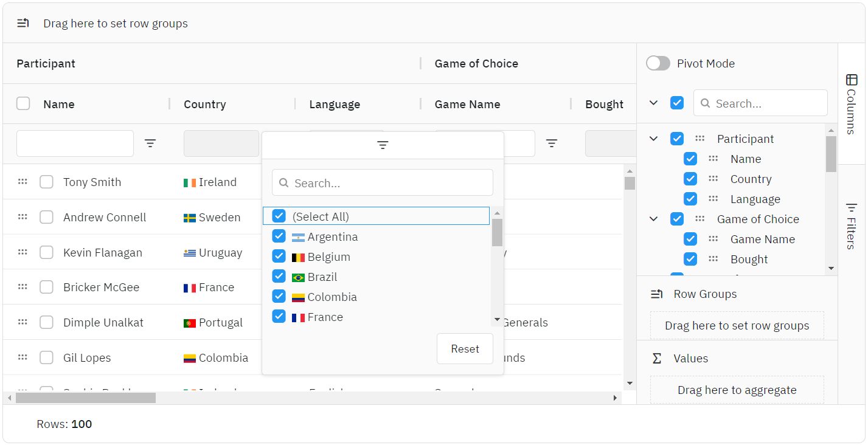The image size is (868, 445).
Task: Click the grid's horizontal scrollbar thumb
Action: point(86,398)
